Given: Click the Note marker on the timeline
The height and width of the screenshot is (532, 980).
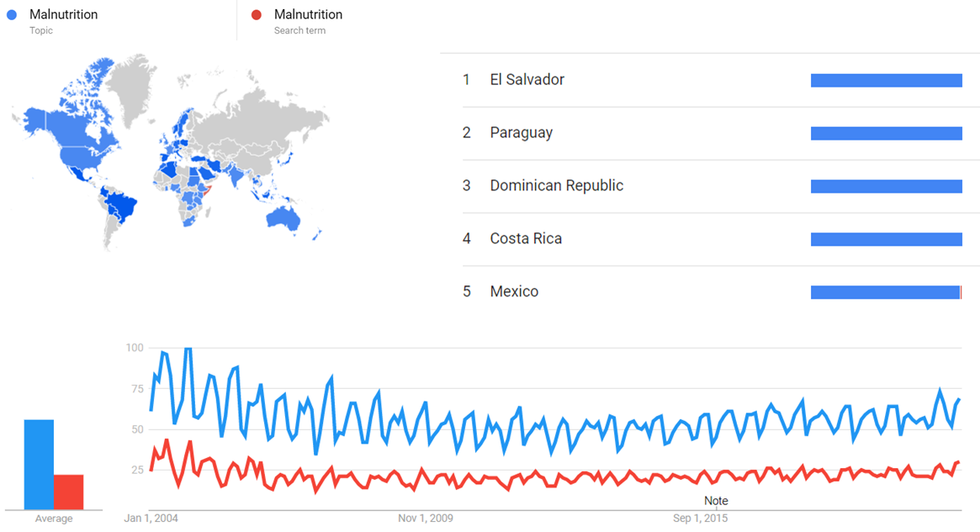Looking at the screenshot, I should tap(716, 501).
